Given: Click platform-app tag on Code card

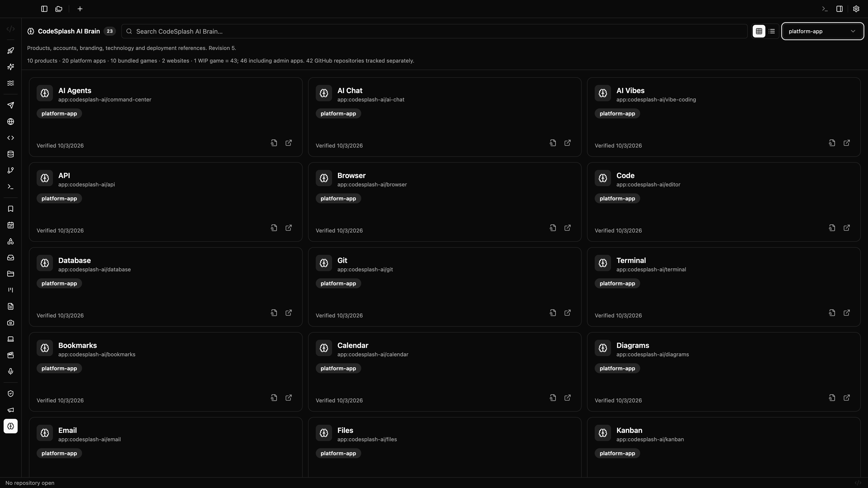Looking at the screenshot, I should (x=617, y=198).
